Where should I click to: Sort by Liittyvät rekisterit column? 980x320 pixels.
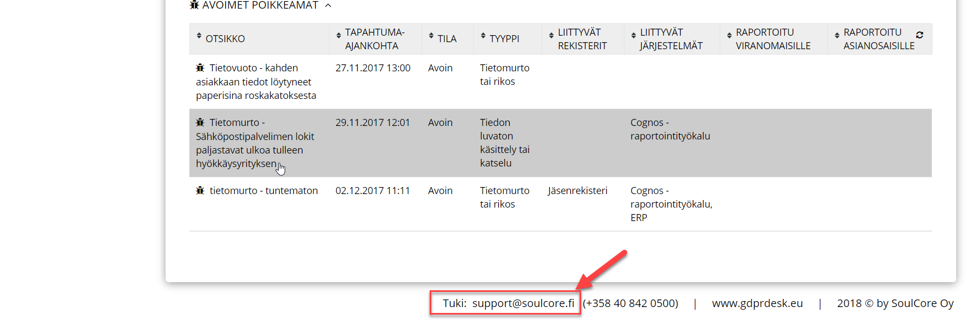click(x=551, y=36)
